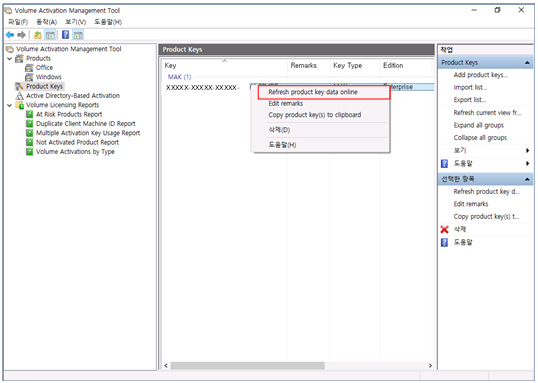This screenshot has height=383, width=538.
Task: Open Duplicate Client Machine ID Report
Action: 85,124
